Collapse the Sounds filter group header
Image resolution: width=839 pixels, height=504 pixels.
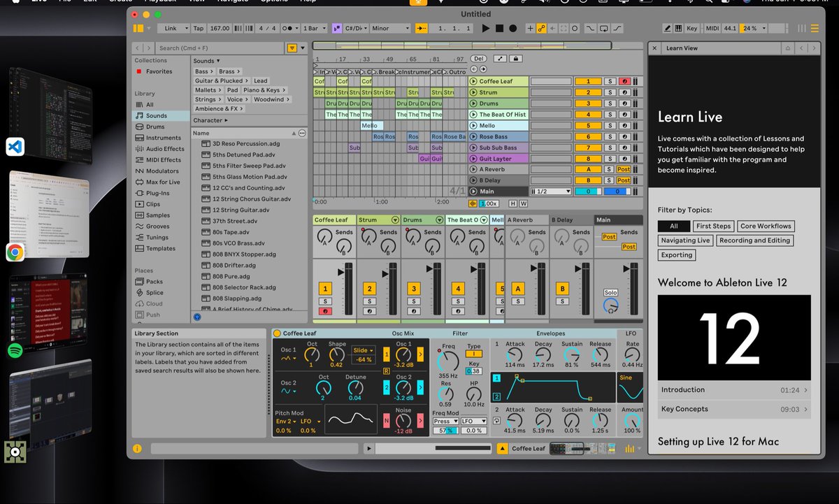[x=206, y=61]
